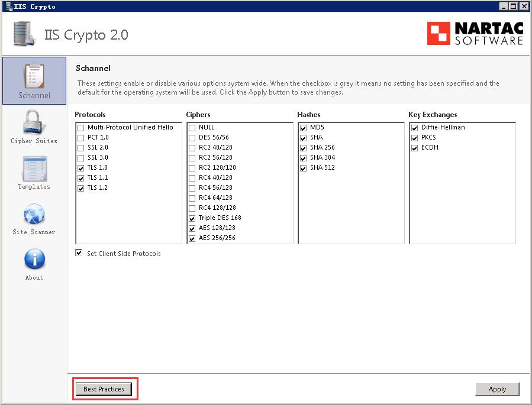Enable RC2 56/128 cipher checkbox
Viewport: 532px width, 405px height.
click(192, 158)
